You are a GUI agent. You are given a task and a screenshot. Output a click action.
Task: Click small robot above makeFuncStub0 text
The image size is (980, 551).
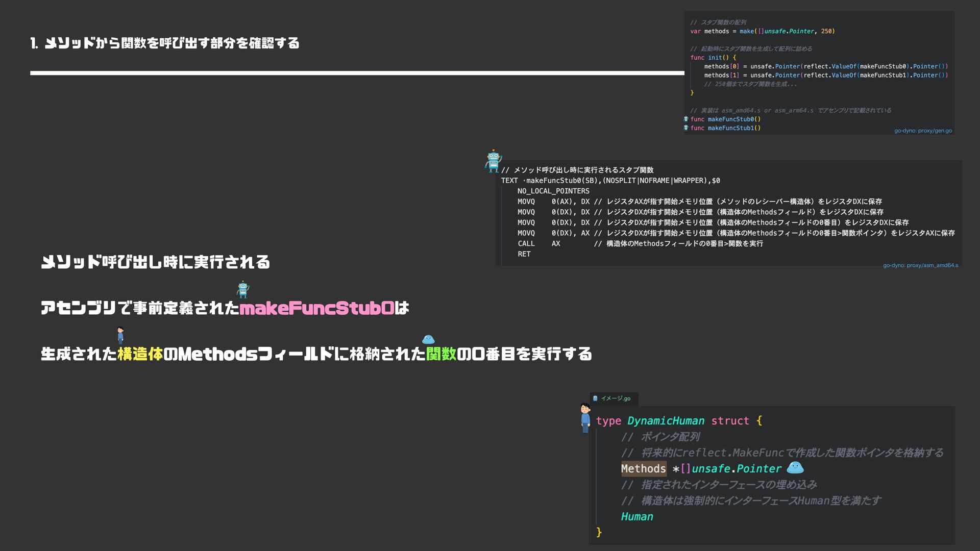point(243,289)
